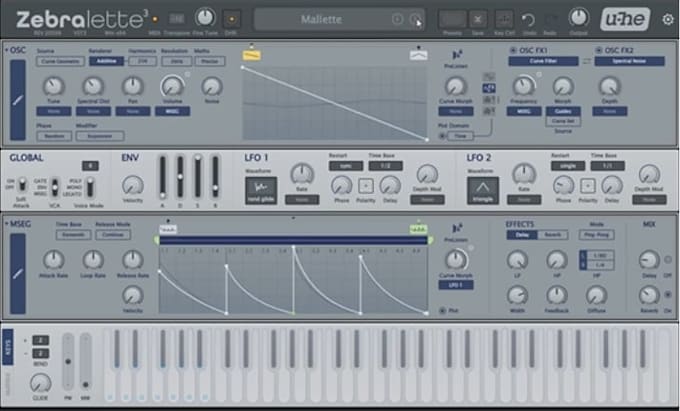Click the Drift button icon

(231, 20)
